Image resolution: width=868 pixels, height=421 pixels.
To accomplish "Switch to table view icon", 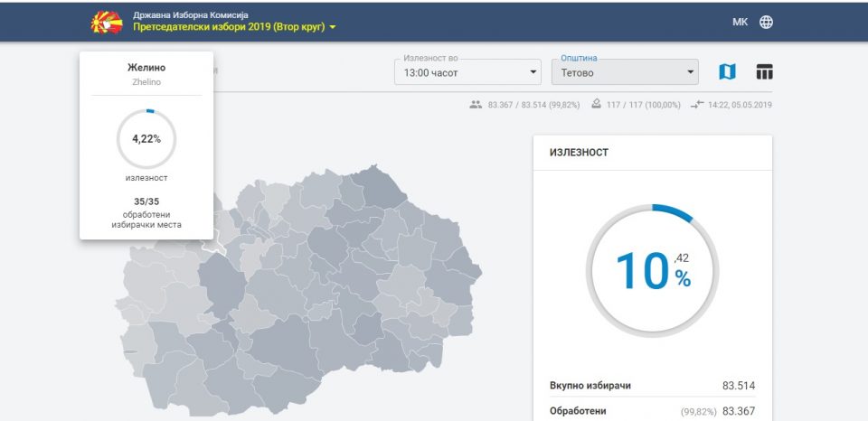I will coord(765,72).
